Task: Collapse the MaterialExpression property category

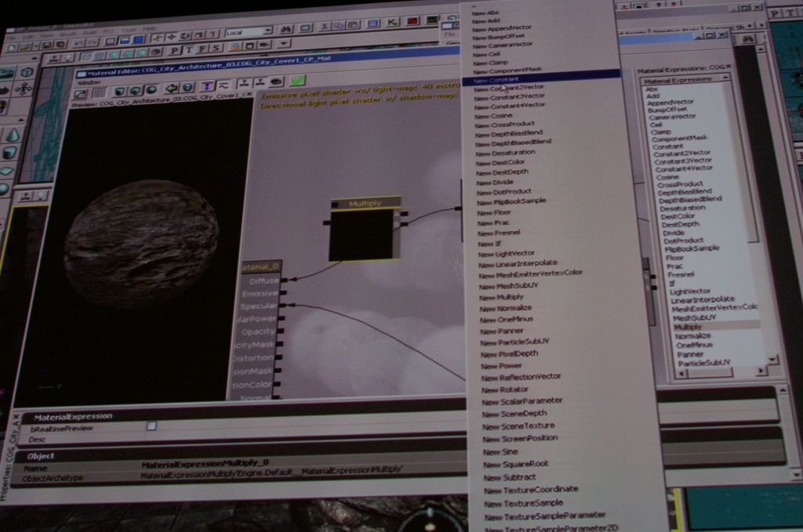Action: tap(71, 416)
